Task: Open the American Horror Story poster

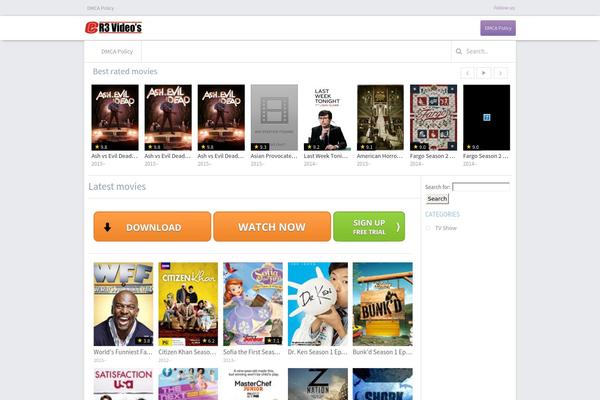Action: [x=380, y=118]
